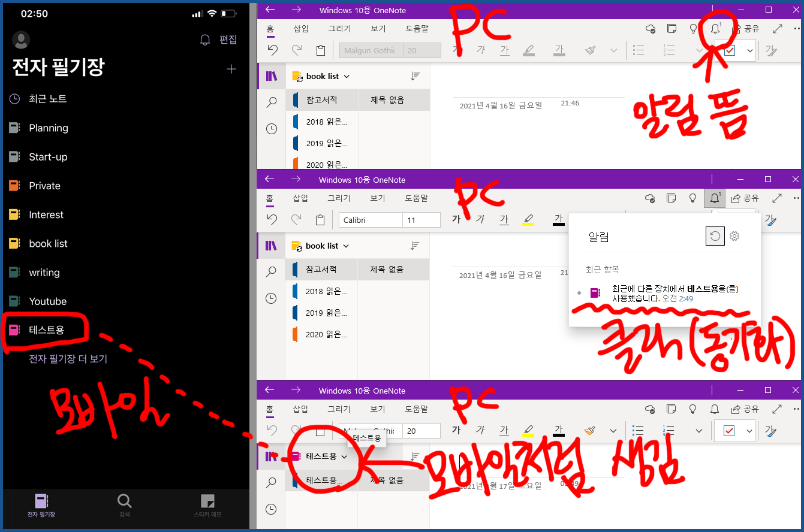
Task: Toggle numbered list in top PC window
Action: coord(669,50)
